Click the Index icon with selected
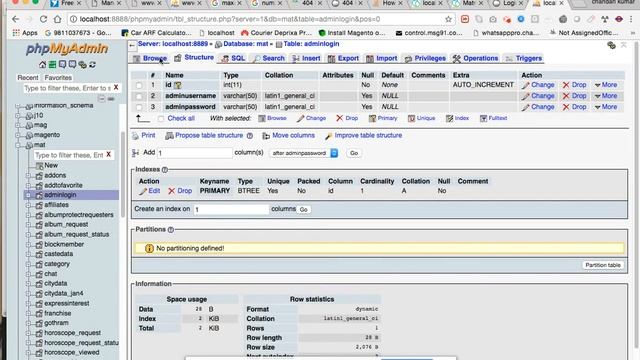The image size is (640, 360). tap(449, 118)
